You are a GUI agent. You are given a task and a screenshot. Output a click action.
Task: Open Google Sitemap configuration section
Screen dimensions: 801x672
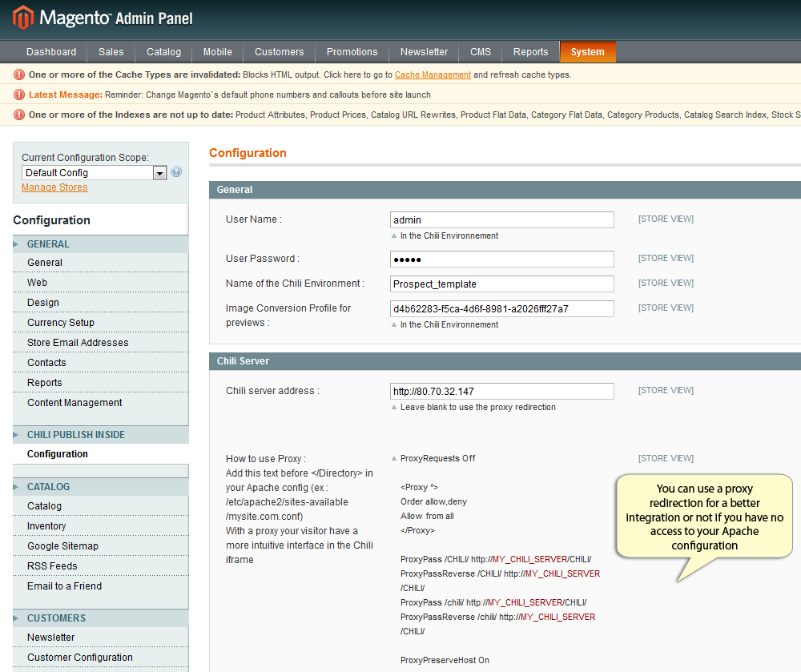point(101,546)
